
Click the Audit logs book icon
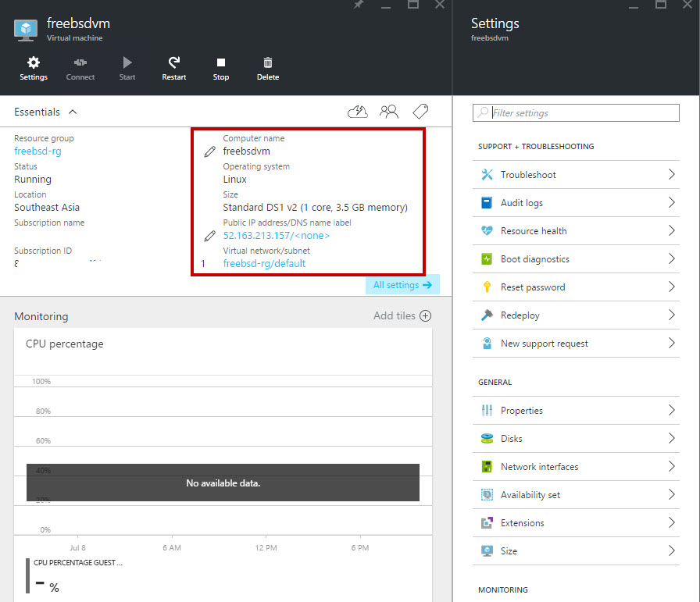click(487, 202)
